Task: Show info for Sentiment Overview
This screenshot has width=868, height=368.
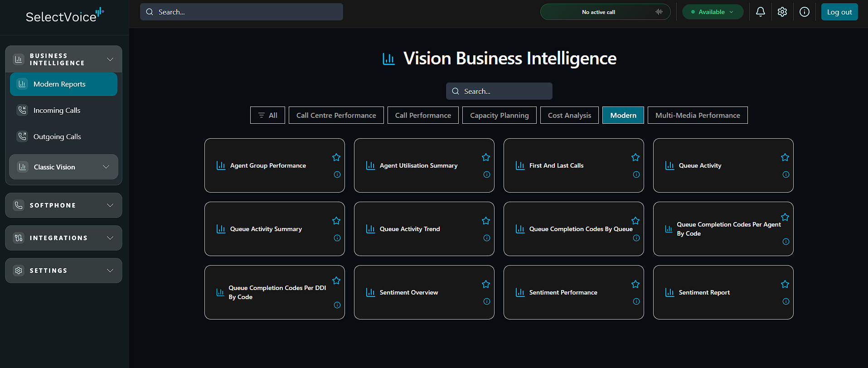Action: pos(487,301)
